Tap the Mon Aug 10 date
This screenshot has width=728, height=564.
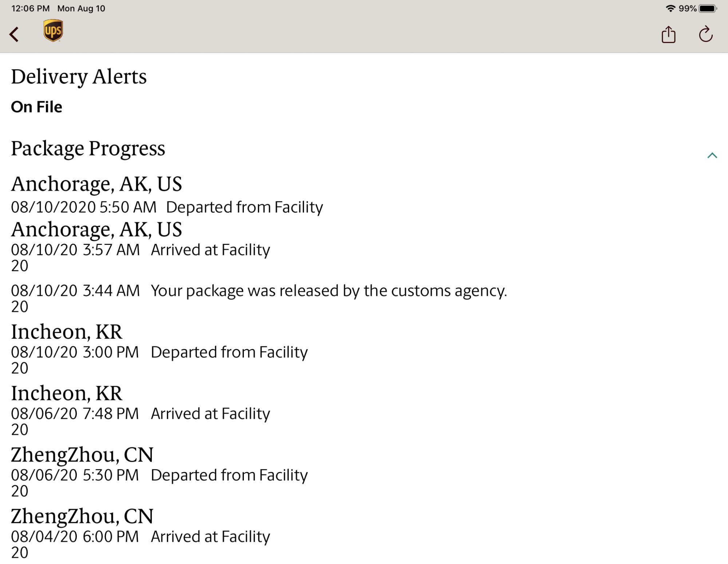[81, 8]
